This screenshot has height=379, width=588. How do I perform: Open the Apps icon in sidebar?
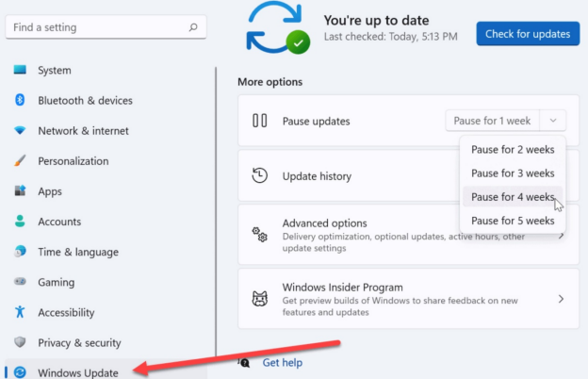click(20, 191)
